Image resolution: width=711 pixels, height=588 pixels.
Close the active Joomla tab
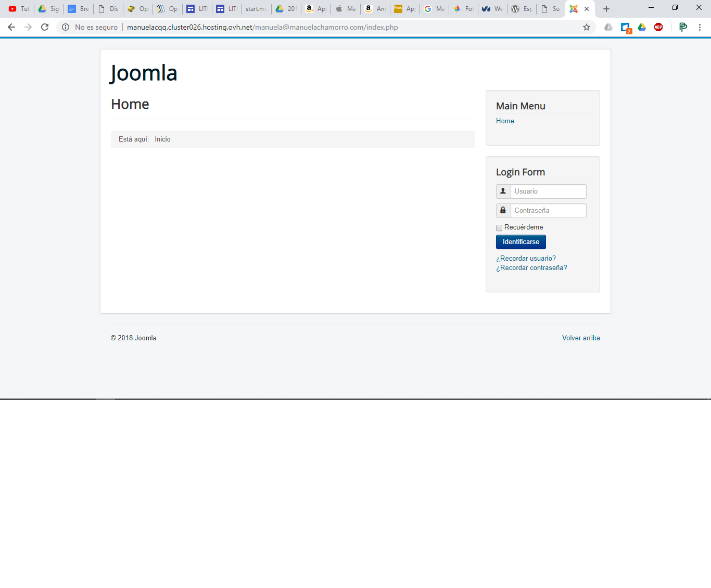587,9
